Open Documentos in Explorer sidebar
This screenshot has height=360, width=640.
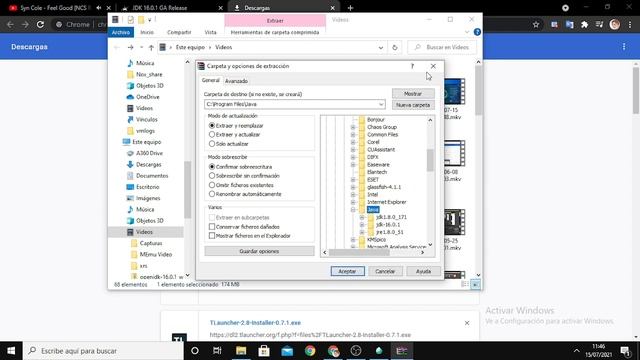coord(152,176)
